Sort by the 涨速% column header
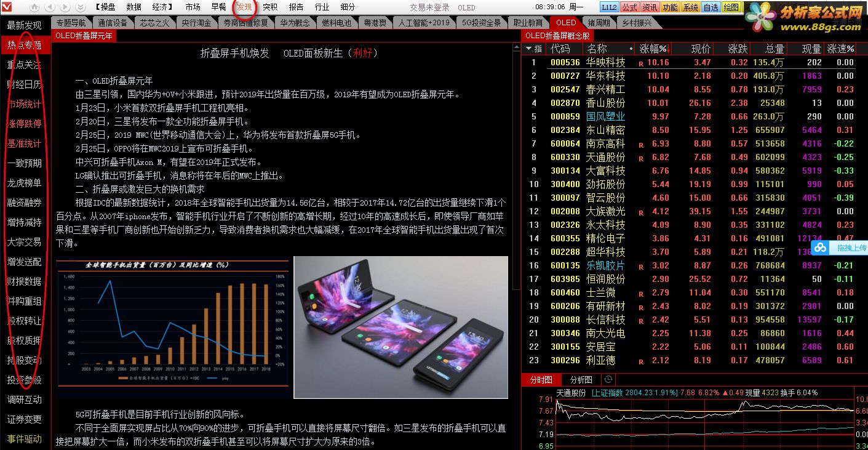This screenshot has height=450, width=868. point(840,49)
